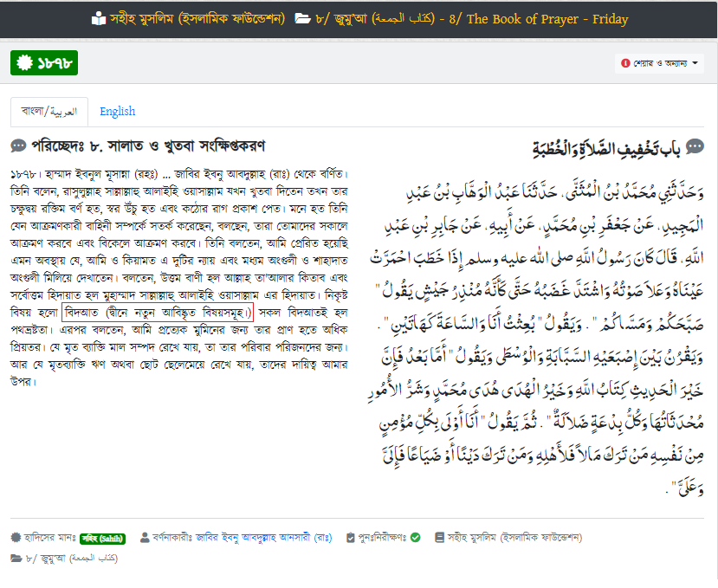Open the share and others dropdown
The width and height of the screenshot is (718, 588).
click(x=660, y=63)
